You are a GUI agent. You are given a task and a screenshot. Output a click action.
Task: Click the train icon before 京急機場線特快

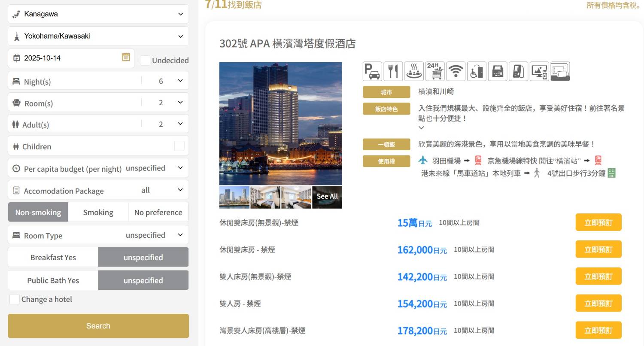pyautogui.click(x=478, y=161)
